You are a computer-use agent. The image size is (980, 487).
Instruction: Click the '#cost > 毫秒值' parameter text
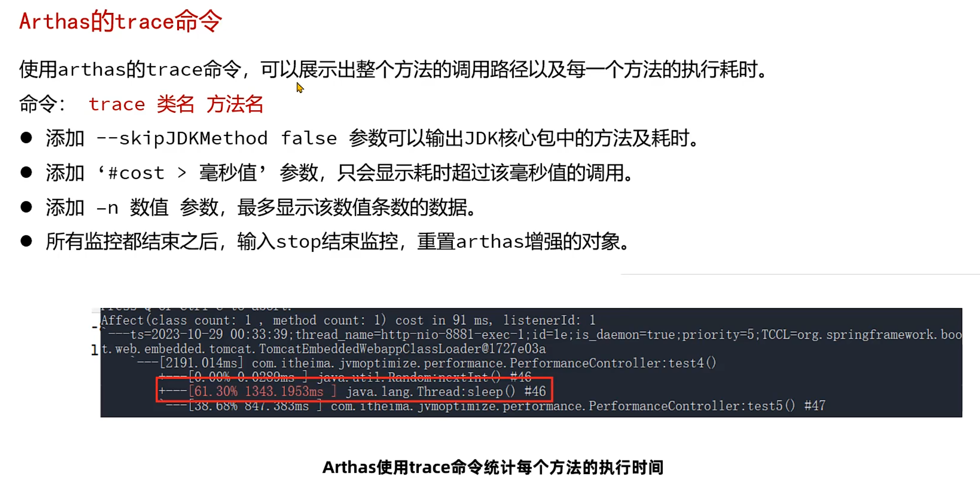pyautogui.click(x=182, y=173)
